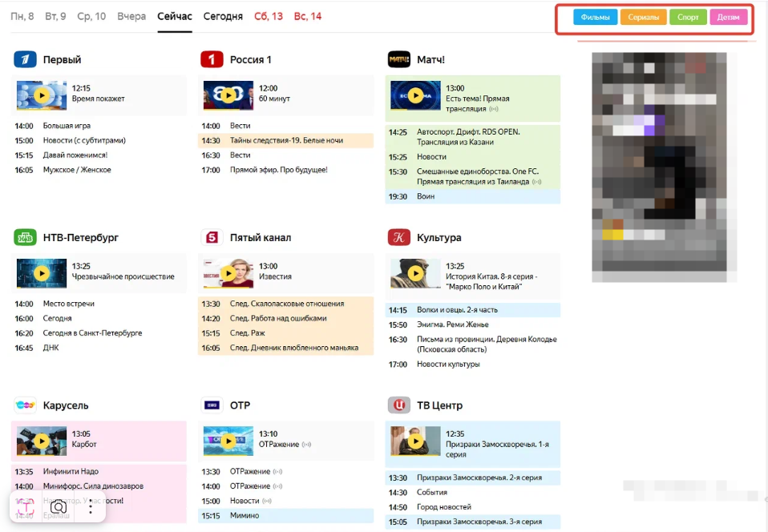Play 60 минут on Россия 1
This screenshot has width=768, height=532.
pyautogui.click(x=228, y=95)
